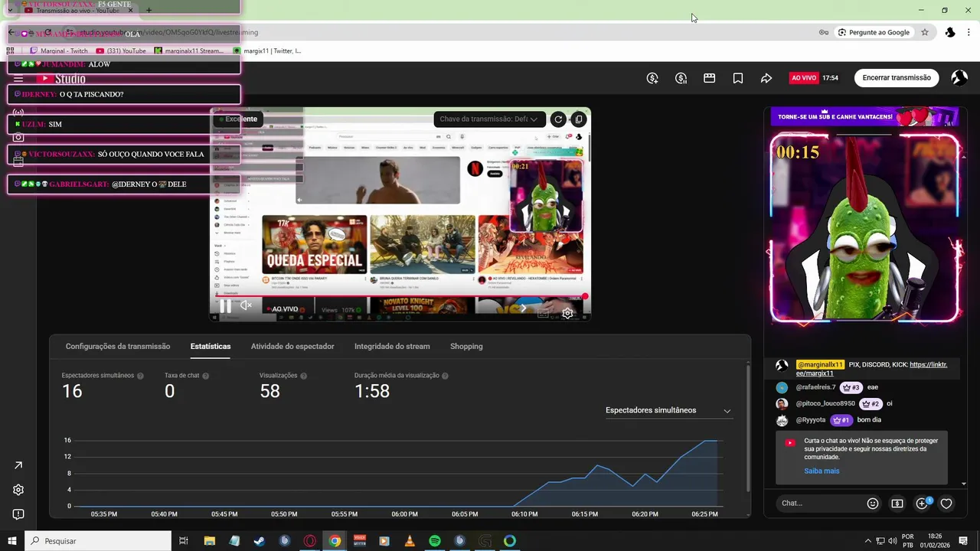This screenshot has height=551, width=980.
Task: Click the chat message input field
Action: [x=819, y=504]
